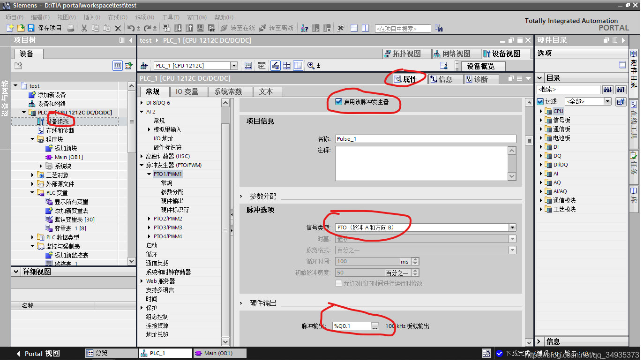Click the Download to device icon
Screen dimensions: 644x364
coord(178,28)
